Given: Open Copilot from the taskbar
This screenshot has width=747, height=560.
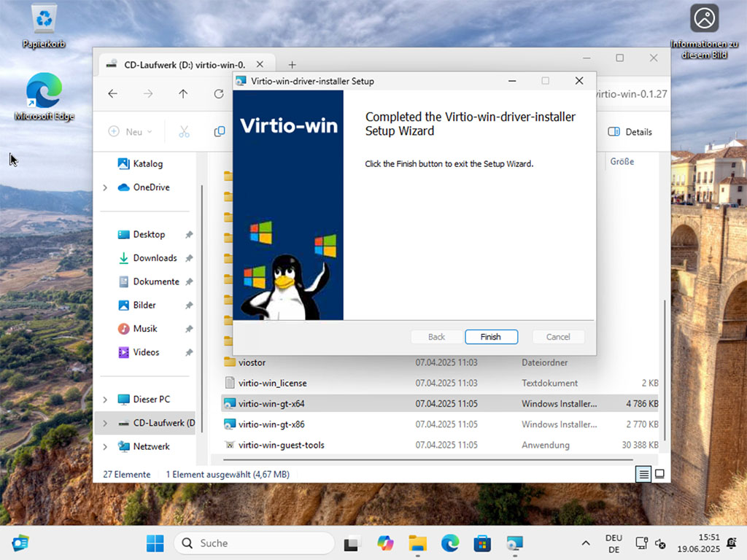Looking at the screenshot, I should pos(385,543).
